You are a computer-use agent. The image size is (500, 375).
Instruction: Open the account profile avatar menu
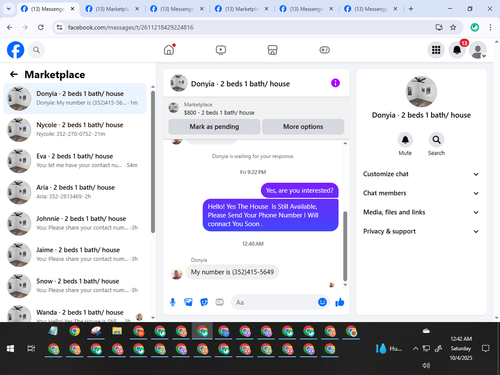pyautogui.click(x=478, y=50)
